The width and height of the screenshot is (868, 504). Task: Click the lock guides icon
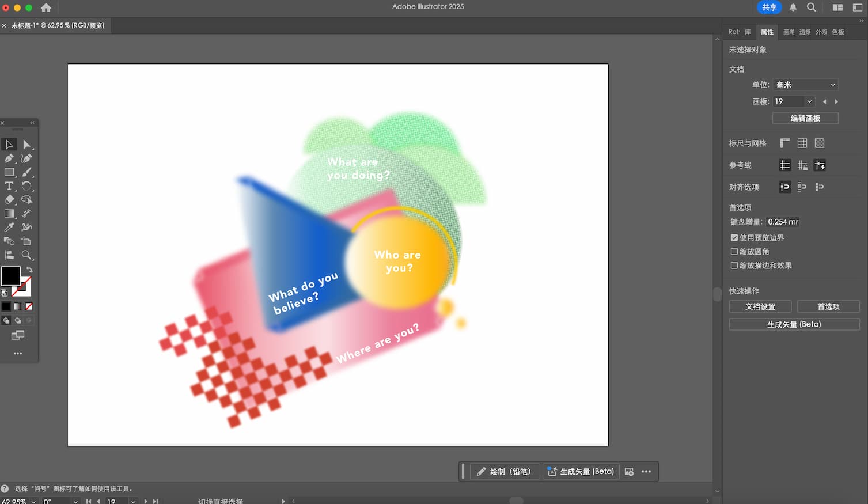click(802, 166)
